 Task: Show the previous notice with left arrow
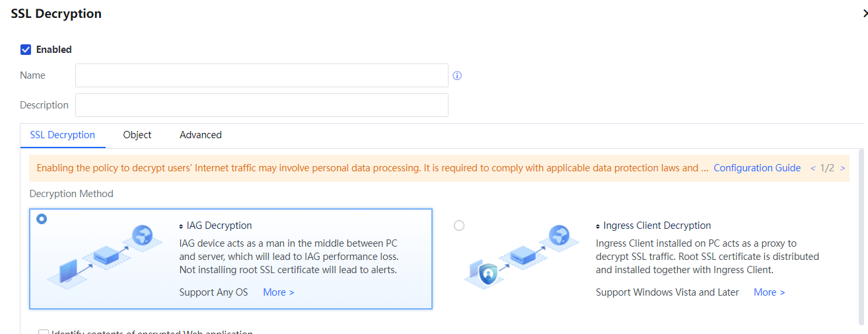pyautogui.click(x=813, y=169)
